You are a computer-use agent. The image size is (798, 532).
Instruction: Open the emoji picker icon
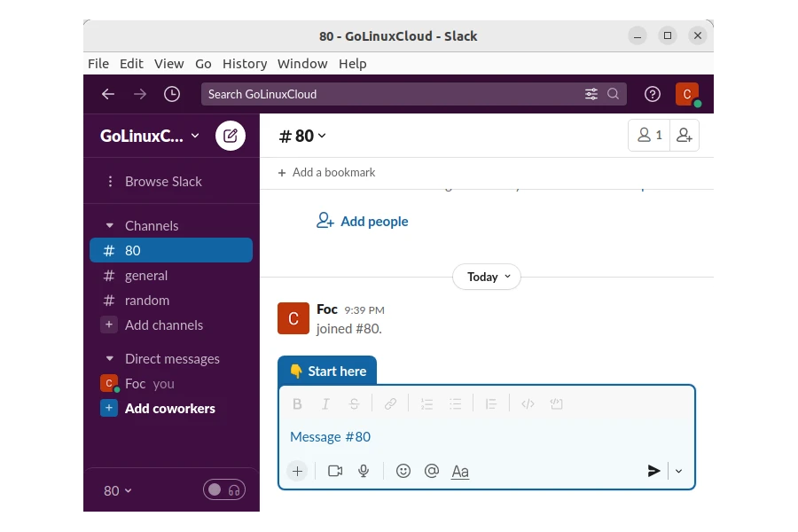point(403,471)
